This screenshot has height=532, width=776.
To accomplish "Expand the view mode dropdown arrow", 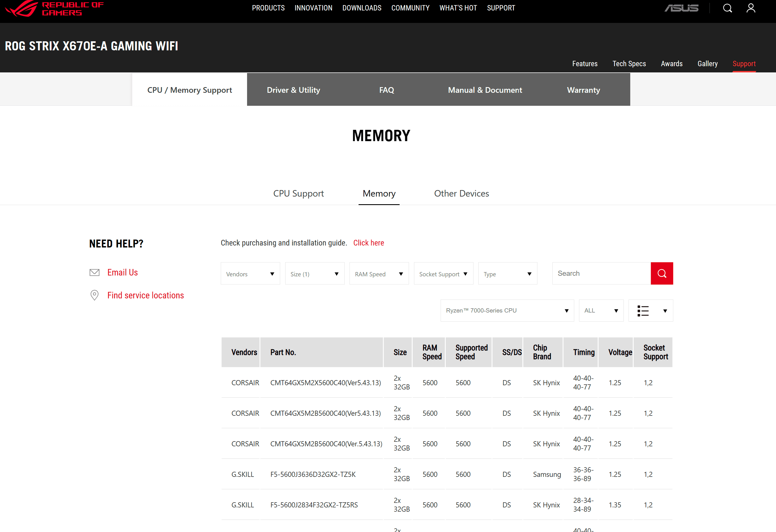I will (665, 311).
